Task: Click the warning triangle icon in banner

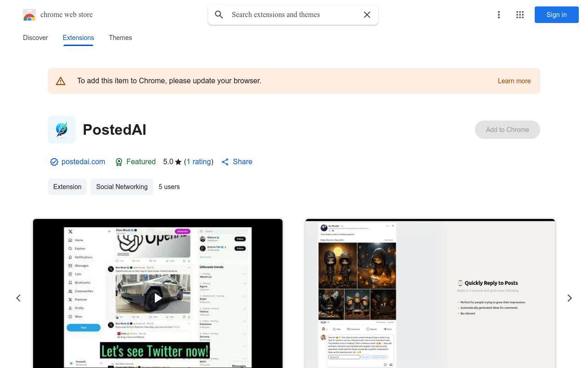Action: [61, 81]
